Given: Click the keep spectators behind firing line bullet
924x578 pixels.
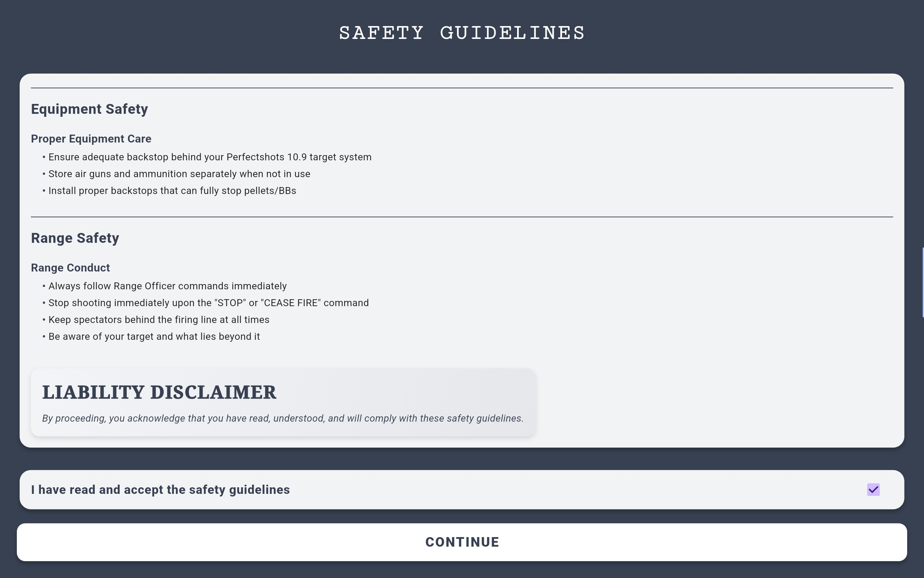Looking at the screenshot, I should click(x=159, y=320).
